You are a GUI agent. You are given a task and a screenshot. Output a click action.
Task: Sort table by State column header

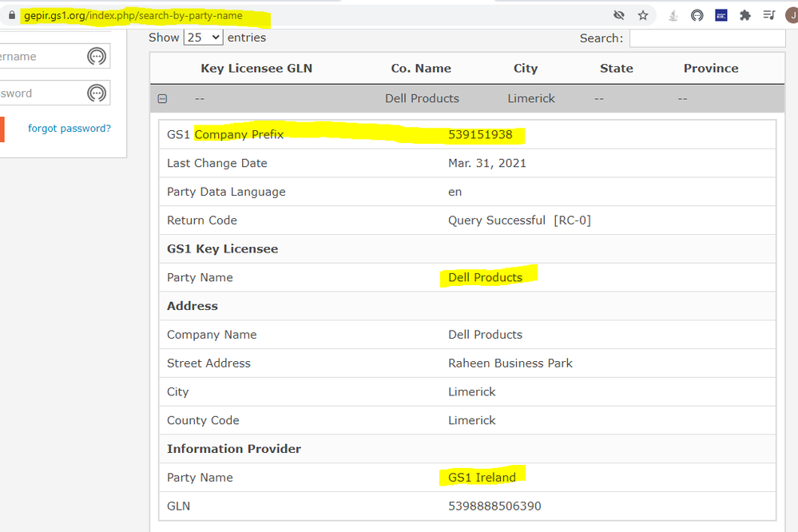[x=617, y=68]
